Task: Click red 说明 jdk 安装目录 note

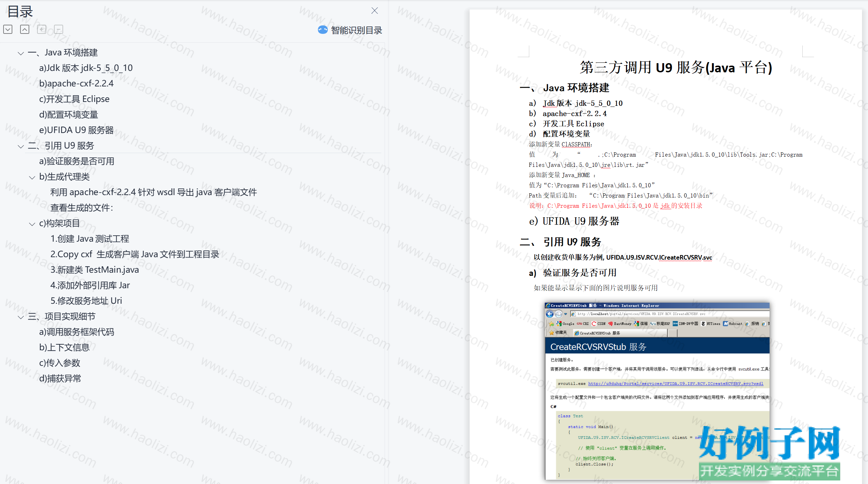Action: 616,206
